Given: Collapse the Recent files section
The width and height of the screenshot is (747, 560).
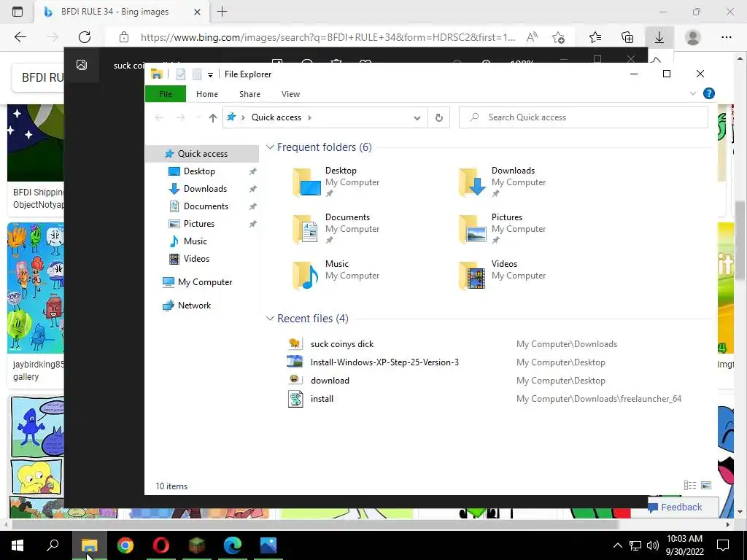Looking at the screenshot, I should (270, 318).
